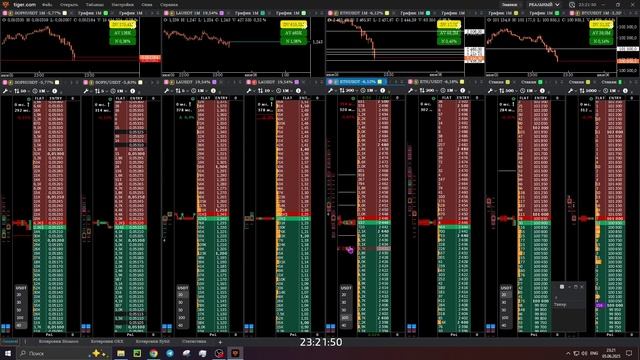Switch to the Котировки Binance tab
Screen dimensions: 640x360
click(58, 341)
